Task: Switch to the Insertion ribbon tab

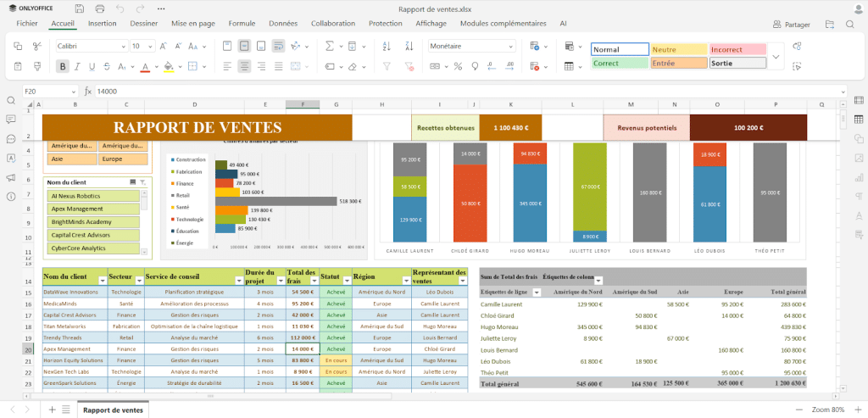Action: coord(102,24)
